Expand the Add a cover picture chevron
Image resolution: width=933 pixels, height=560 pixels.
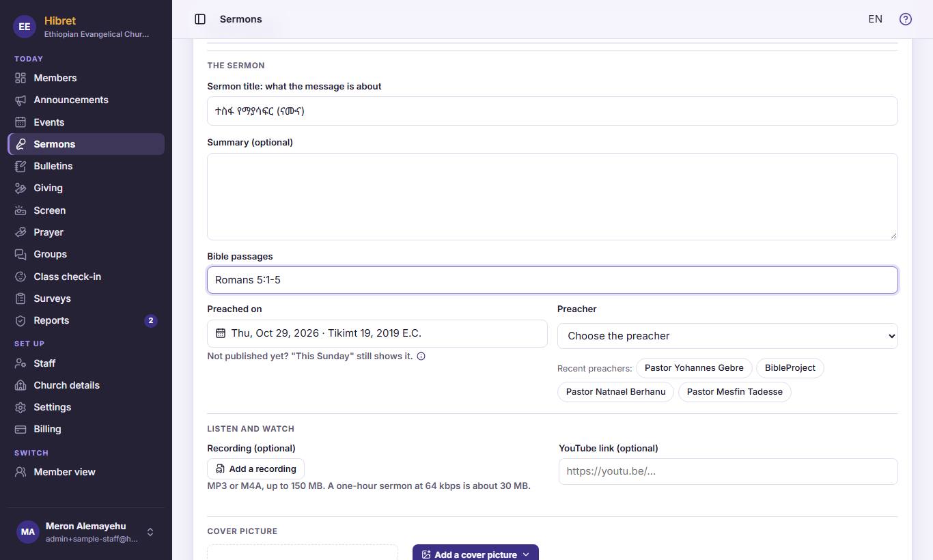click(x=526, y=555)
